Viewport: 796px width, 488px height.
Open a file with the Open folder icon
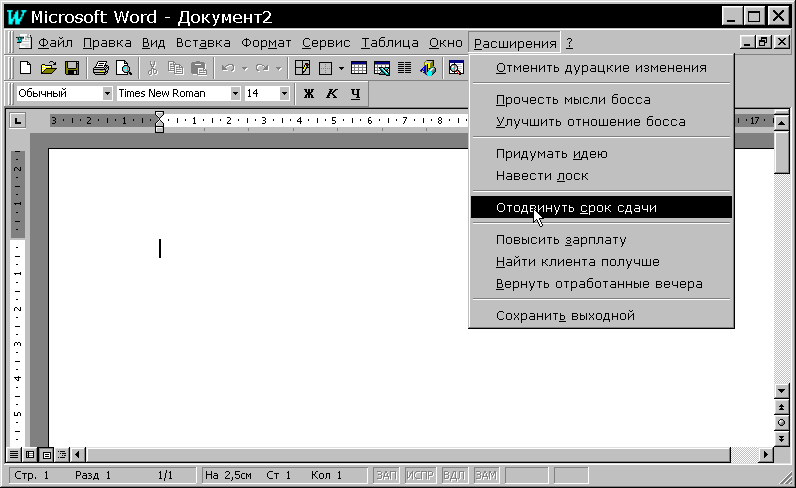(x=48, y=68)
